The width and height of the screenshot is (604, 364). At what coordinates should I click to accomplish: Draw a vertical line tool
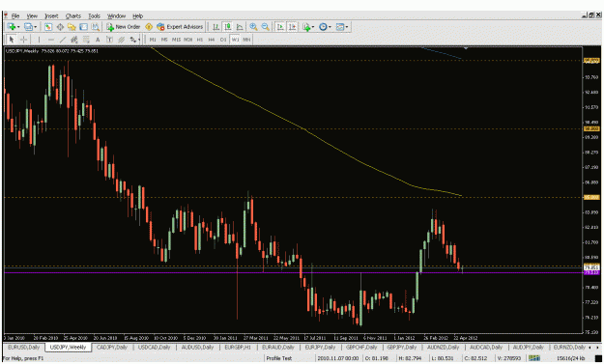pyautogui.click(x=39, y=40)
